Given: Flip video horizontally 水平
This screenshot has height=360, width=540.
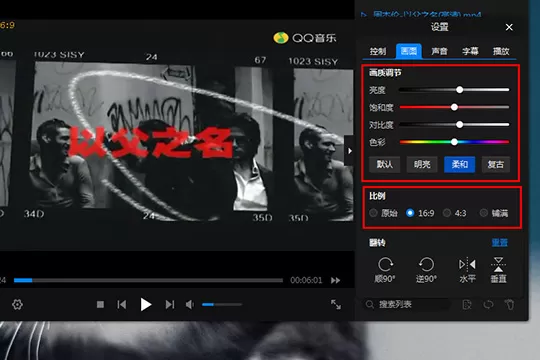Looking at the screenshot, I should [467, 270].
